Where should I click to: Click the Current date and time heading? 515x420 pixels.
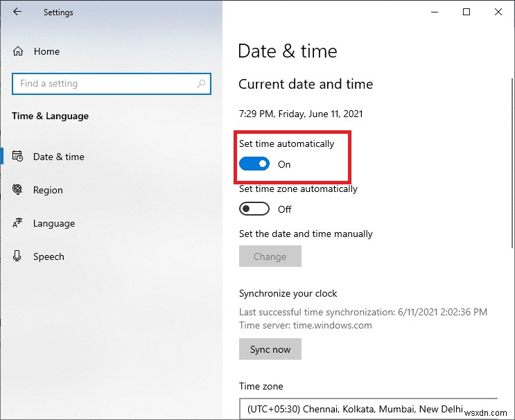click(306, 84)
